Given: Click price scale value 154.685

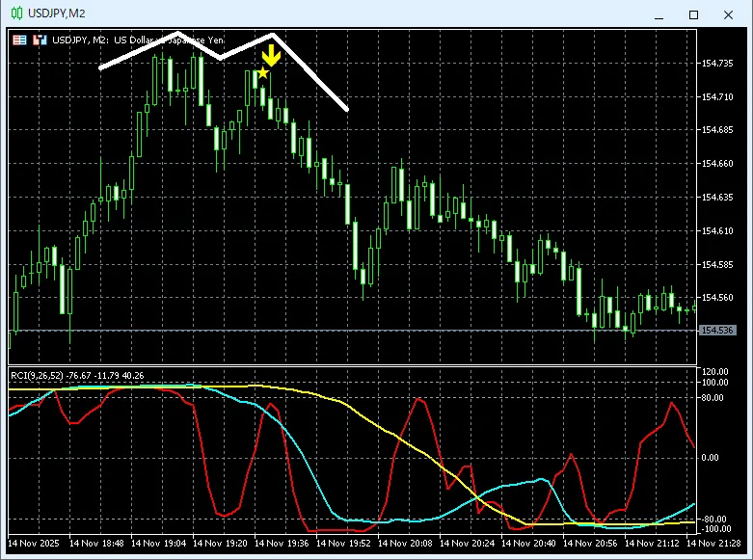Looking at the screenshot, I should point(717,130).
